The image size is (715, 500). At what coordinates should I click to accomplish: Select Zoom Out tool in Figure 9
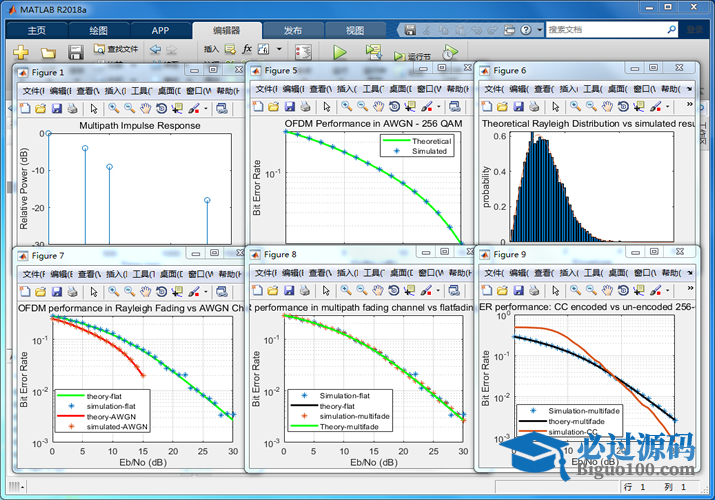pos(591,290)
